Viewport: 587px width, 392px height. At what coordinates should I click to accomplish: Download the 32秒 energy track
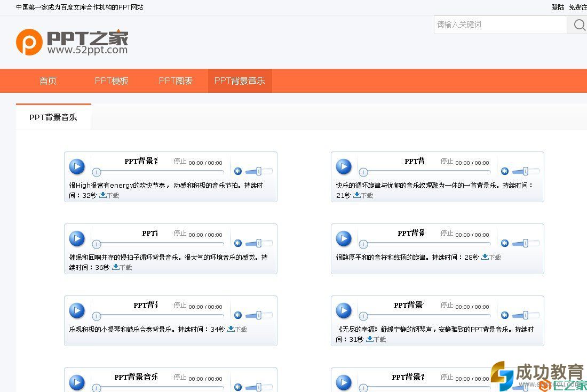point(109,196)
